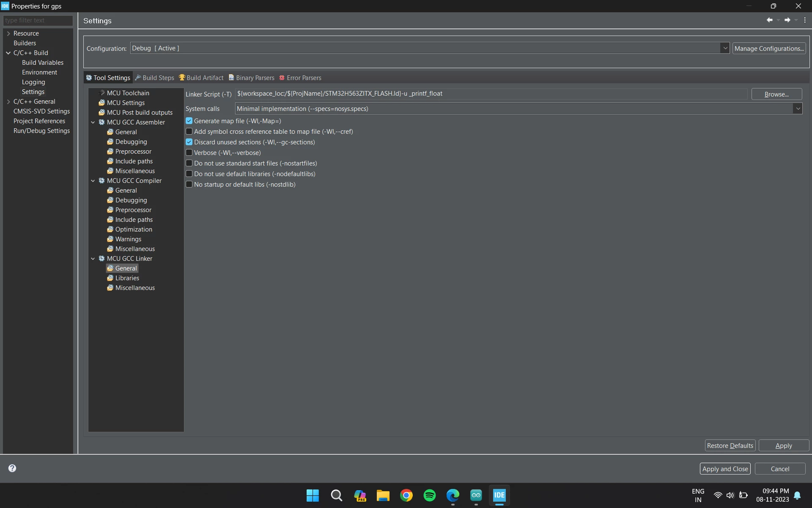
Task: Toggle Discard unused sections checkbox
Action: (x=189, y=142)
